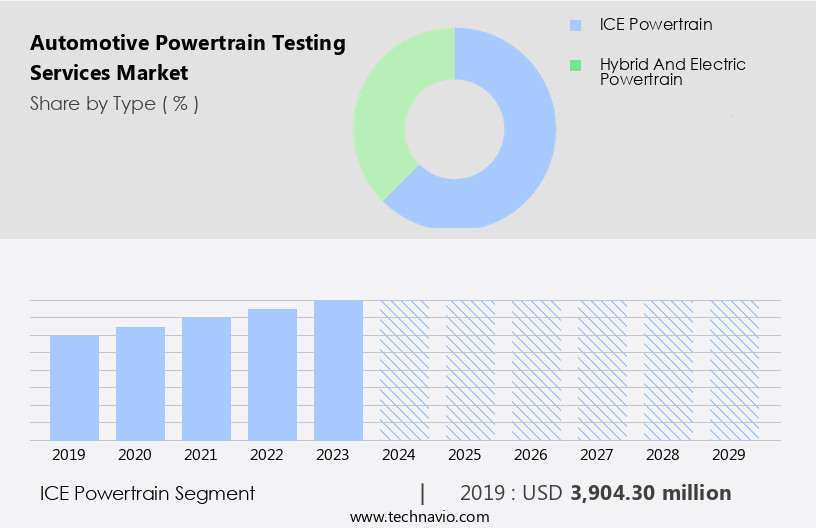
Task: Click the ICE Powertrain Segment caption
Action: tap(147, 493)
